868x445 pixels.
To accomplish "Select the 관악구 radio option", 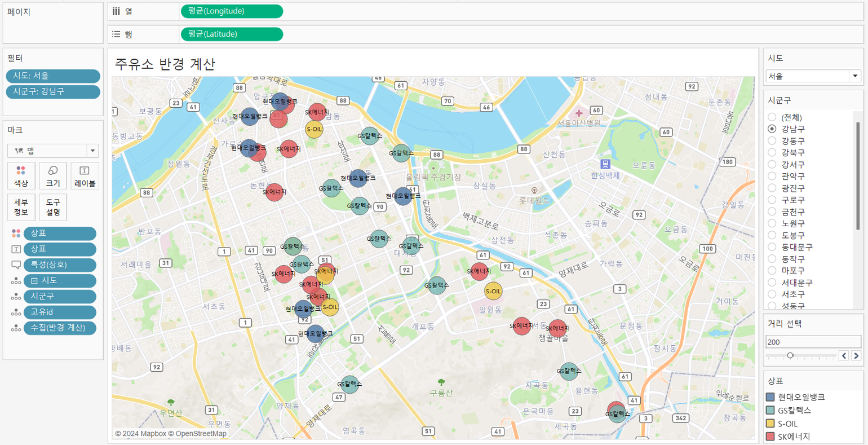I will 772,177.
